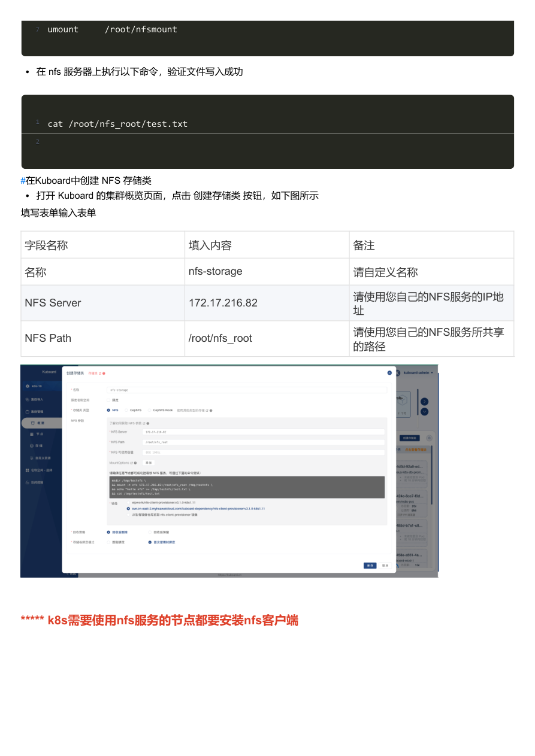Select the CephFS storage type radio
This screenshot has height=756, width=535.
coord(126,410)
